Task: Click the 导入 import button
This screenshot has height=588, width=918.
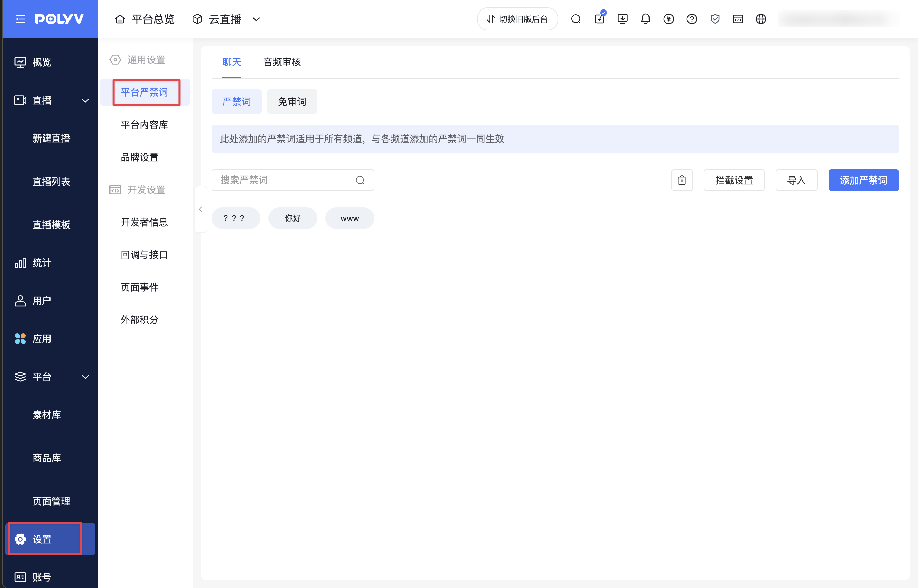Action: coord(796,180)
